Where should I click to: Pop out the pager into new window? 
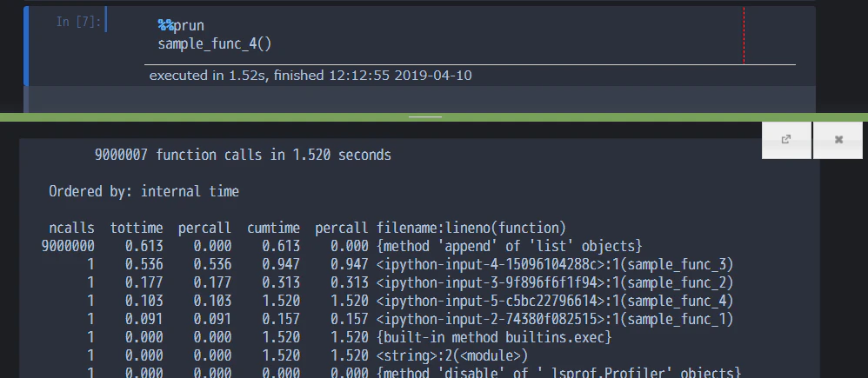(786, 140)
